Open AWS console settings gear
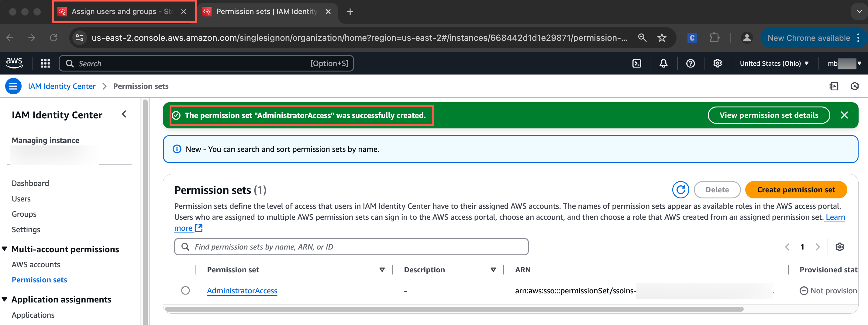The height and width of the screenshot is (325, 868). (717, 63)
